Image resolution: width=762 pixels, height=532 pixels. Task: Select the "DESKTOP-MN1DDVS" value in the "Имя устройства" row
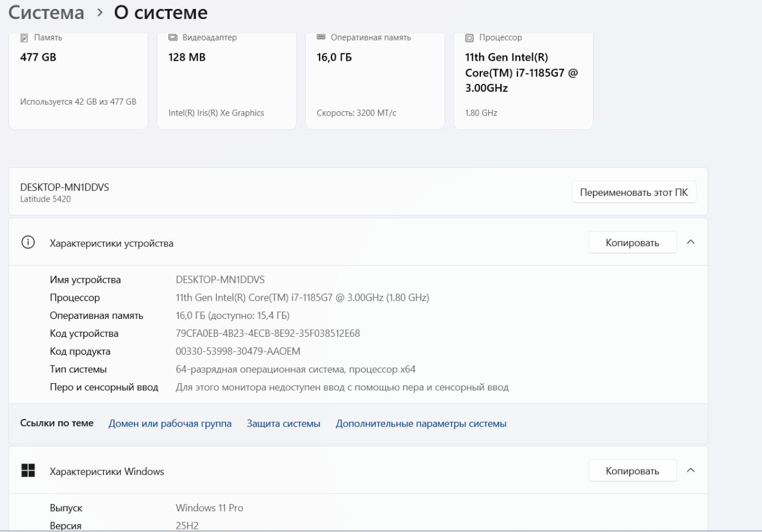[x=220, y=280]
